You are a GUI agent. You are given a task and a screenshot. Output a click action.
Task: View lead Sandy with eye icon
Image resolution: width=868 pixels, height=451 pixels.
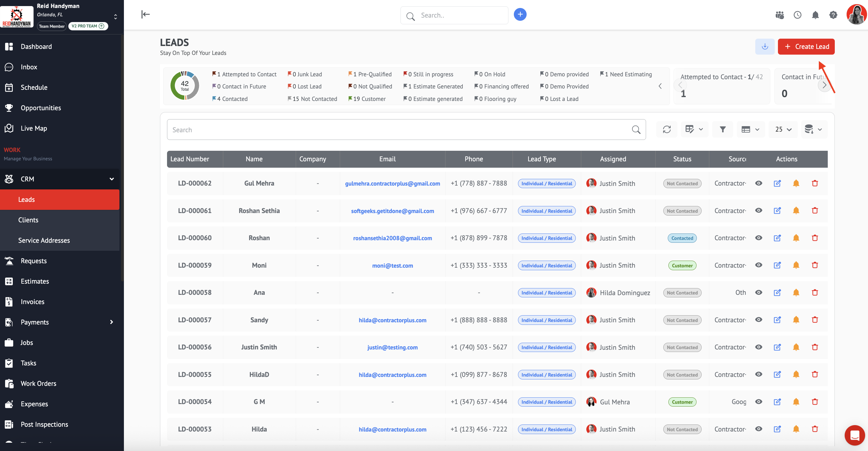tap(758, 320)
